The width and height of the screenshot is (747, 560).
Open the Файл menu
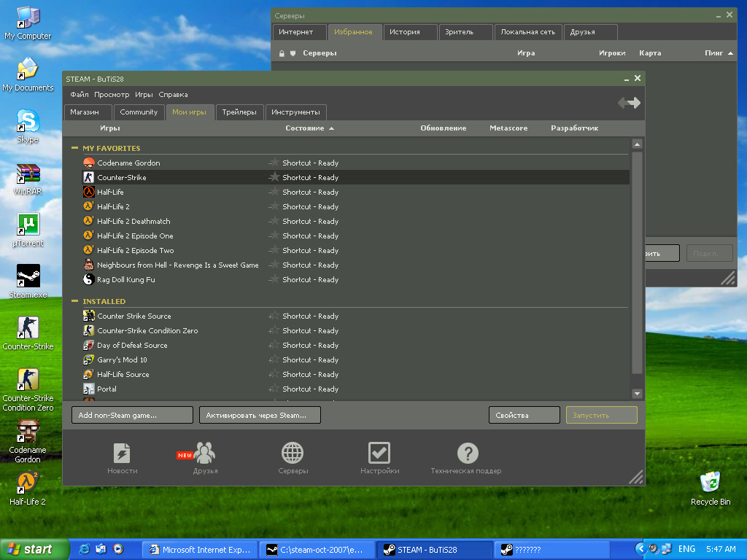pyautogui.click(x=79, y=94)
